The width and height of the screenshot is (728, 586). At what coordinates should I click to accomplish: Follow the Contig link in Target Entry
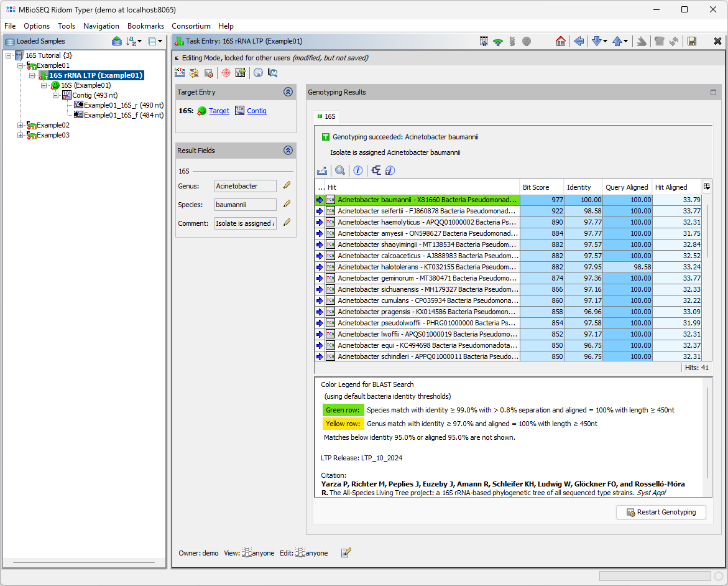(x=256, y=111)
